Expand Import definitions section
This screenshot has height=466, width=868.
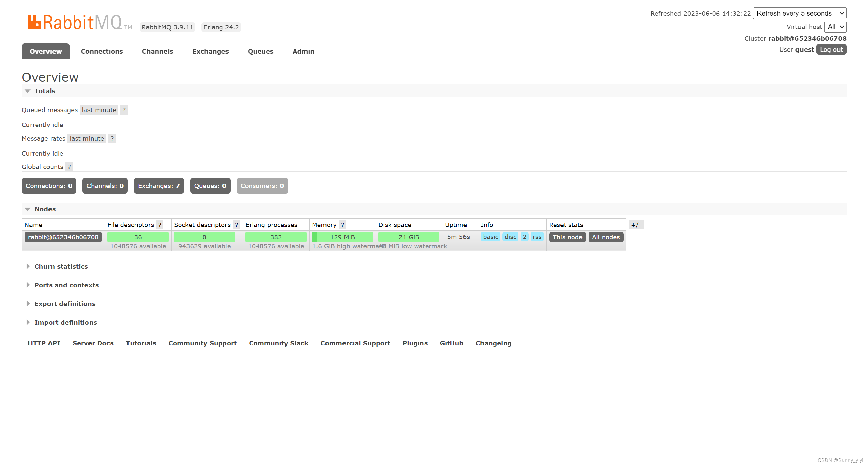click(62, 322)
